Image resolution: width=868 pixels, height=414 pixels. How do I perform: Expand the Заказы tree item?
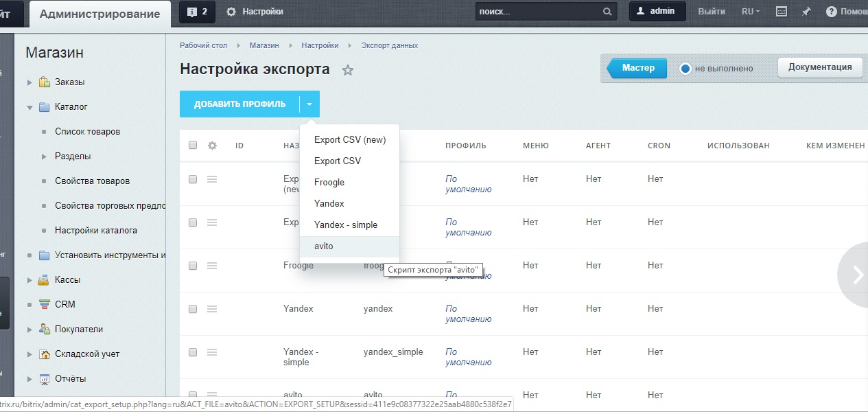coord(30,82)
